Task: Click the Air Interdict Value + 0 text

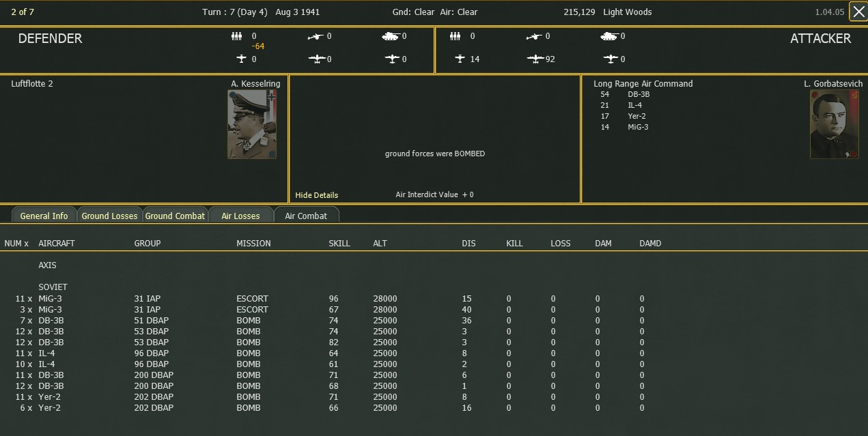Action: (434, 194)
